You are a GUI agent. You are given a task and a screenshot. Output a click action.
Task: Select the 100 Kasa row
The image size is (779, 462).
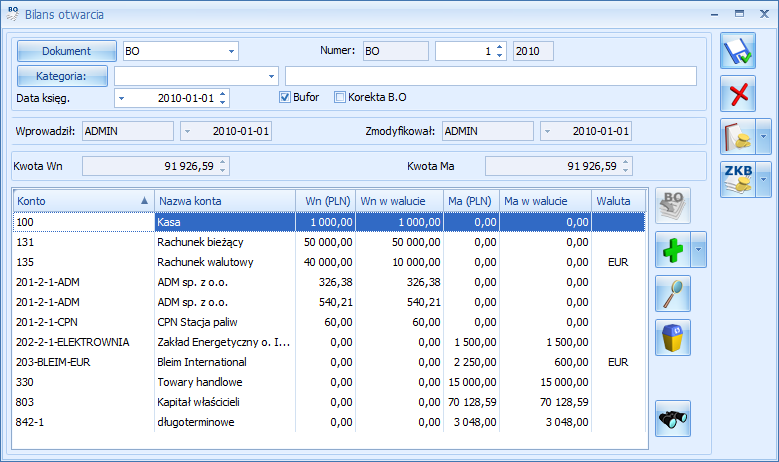(329, 222)
